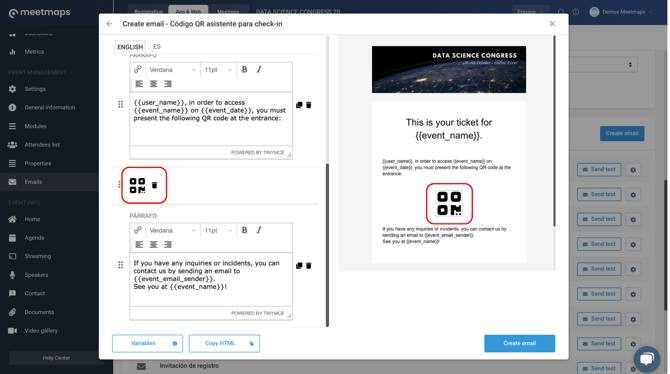This screenshot has width=670, height=374.
Task: Insert link in the second paragraph editor
Action: click(x=138, y=230)
